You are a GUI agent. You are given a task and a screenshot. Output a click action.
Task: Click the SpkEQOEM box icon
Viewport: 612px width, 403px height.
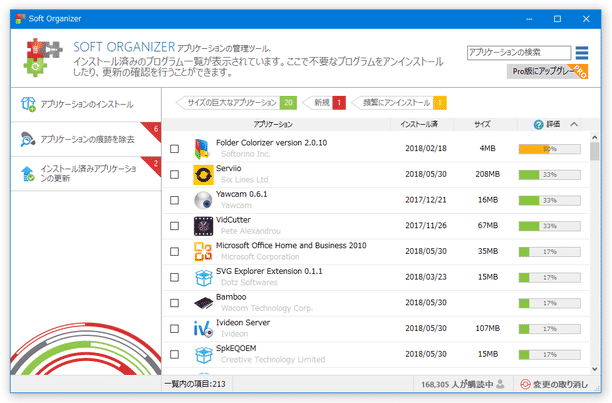203,355
